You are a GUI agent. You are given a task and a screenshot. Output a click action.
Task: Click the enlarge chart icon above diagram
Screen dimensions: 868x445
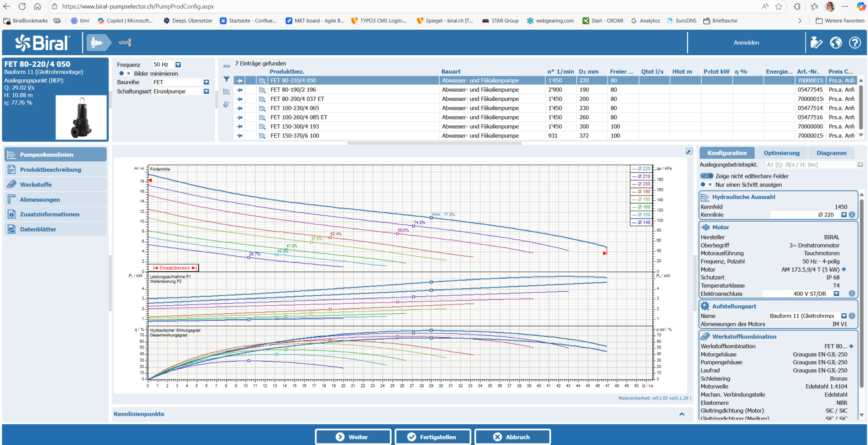(x=689, y=151)
